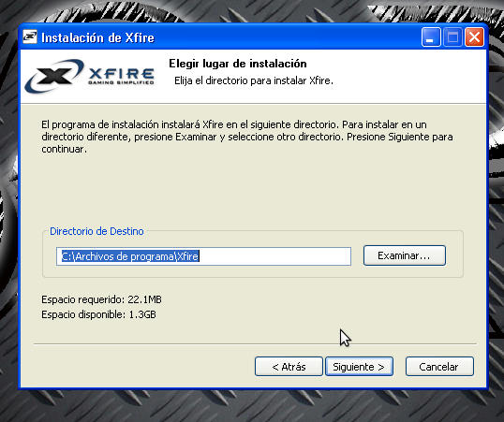Image resolution: width=504 pixels, height=422 pixels.
Task: Click the XFIRE Gaming Simplified wordmark
Action: pos(121,77)
